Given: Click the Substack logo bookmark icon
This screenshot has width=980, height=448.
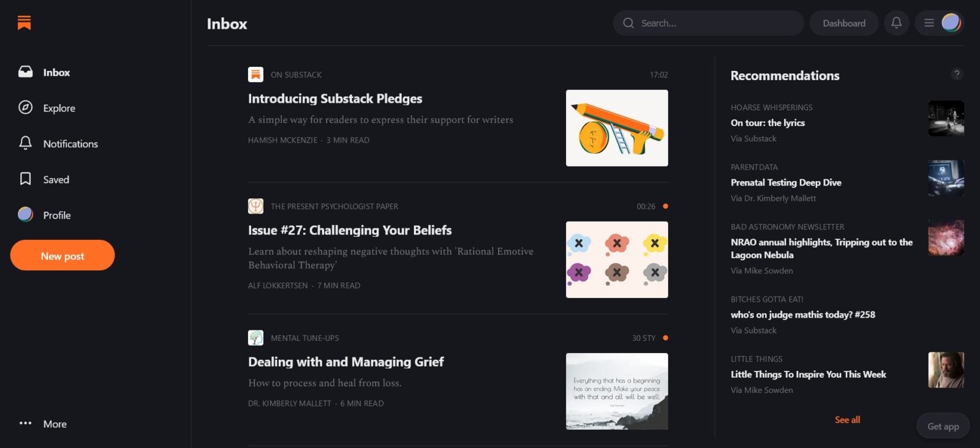Looking at the screenshot, I should coord(24,23).
